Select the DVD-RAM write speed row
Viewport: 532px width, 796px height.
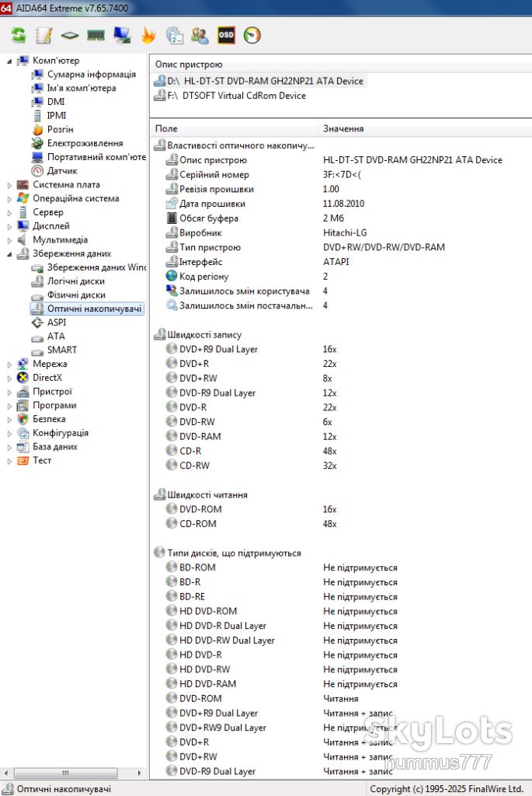pyautogui.click(x=341, y=437)
